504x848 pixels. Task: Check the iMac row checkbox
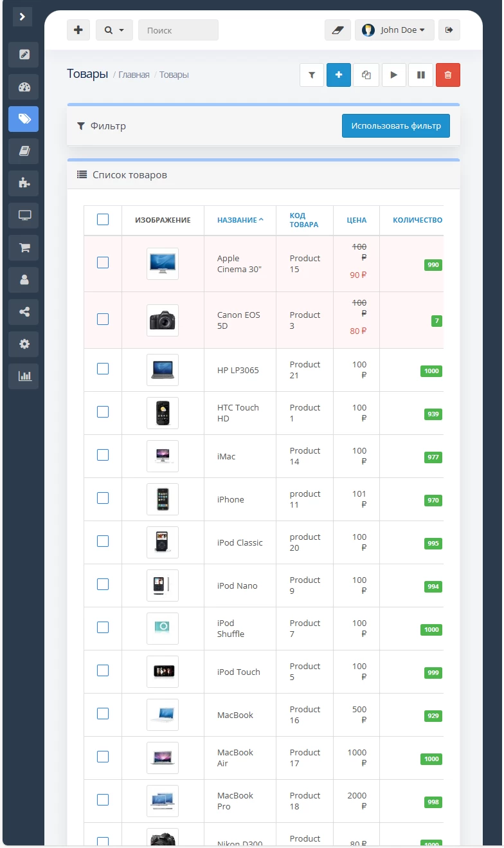(103, 455)
